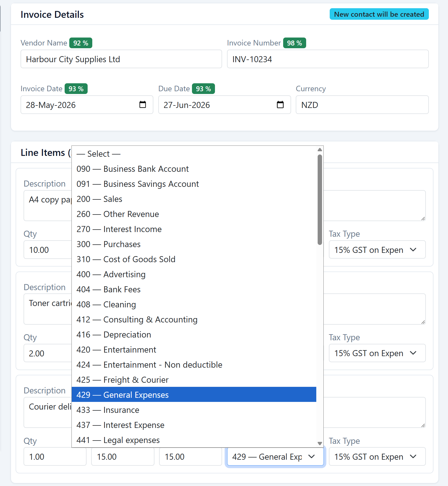Pick 416 — Depreciation account
This screenshot has height=486, width=448.
point(194,335)
